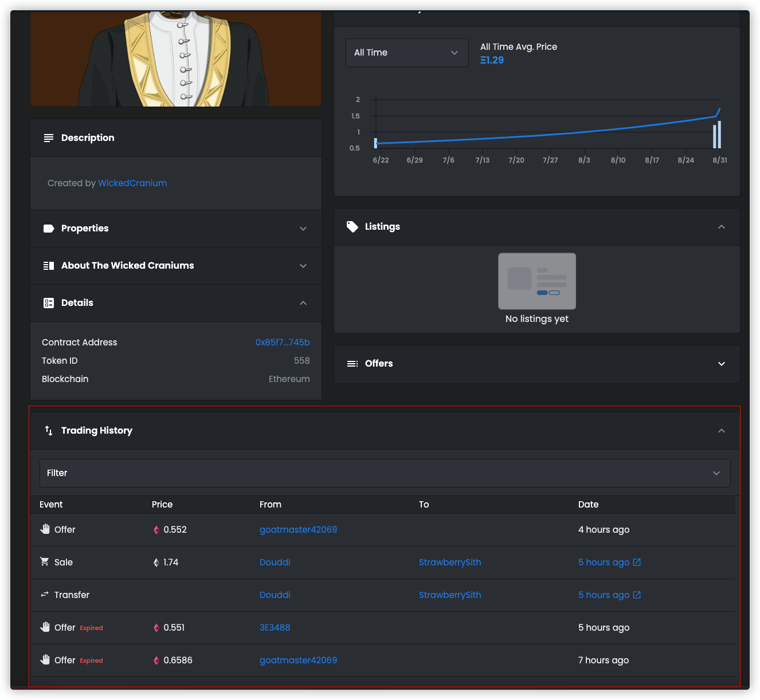Click the Offers panel icon
Image resolution: width=760 pixels, height=700 pixels.
click(x=352, y=363)
